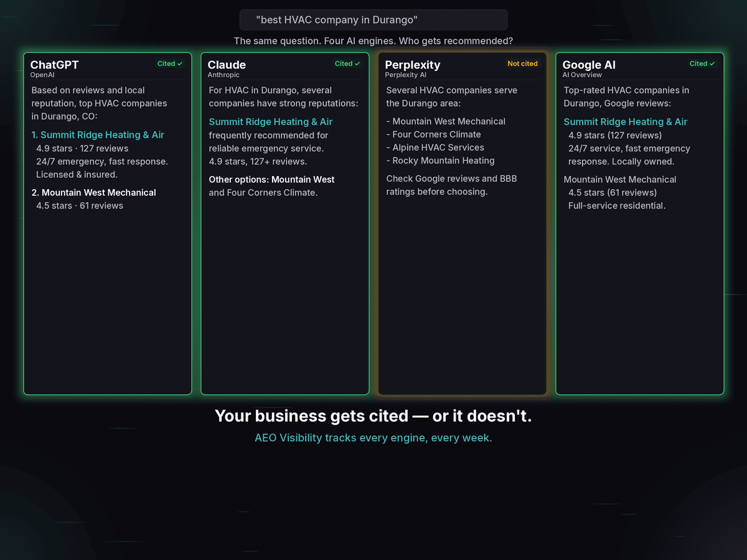Click "Check Google reviews and BBB" text
747x560 pixels.
click(451, 179)
